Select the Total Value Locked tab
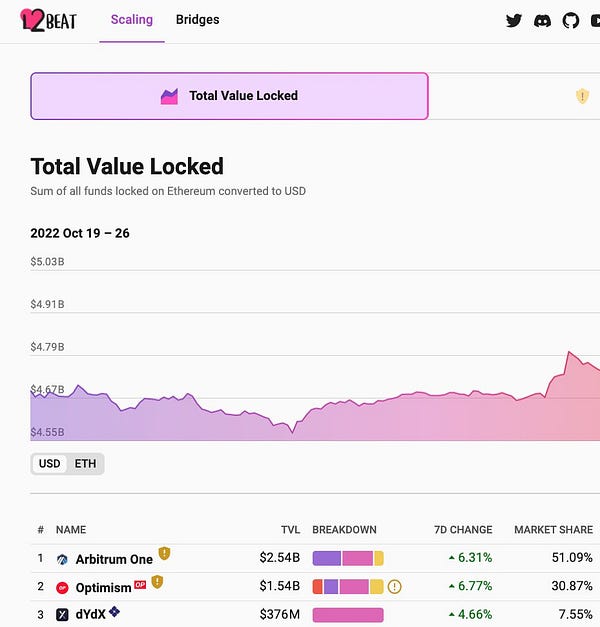The image size is (600, 627). pyautogui.click(x=229, y=96)
